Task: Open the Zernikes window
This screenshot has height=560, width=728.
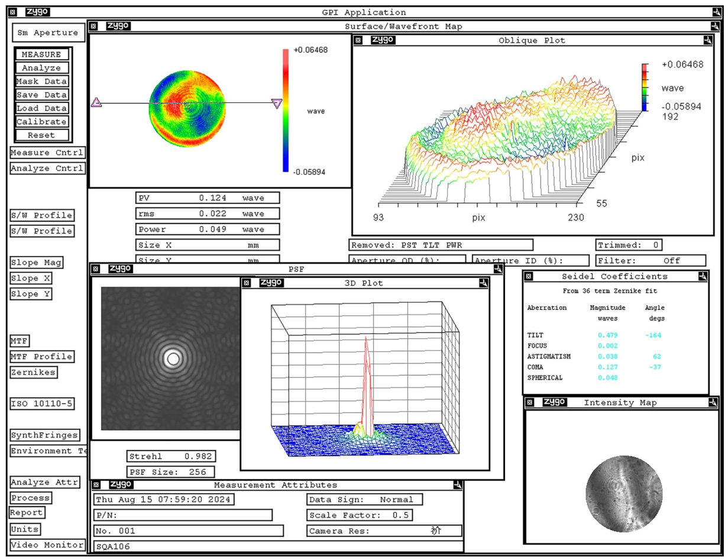Action: [33, 373]
